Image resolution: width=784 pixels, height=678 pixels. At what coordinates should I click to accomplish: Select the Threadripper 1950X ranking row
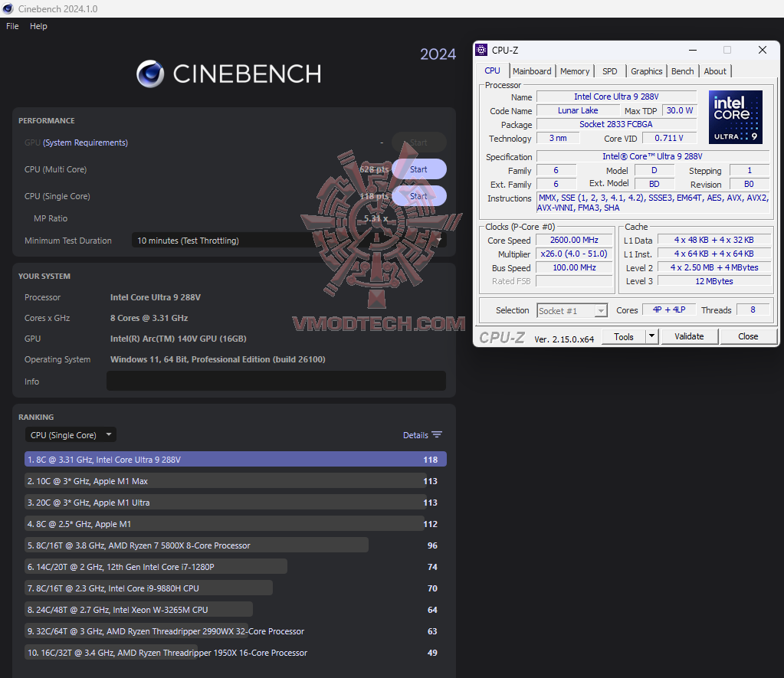235,653
